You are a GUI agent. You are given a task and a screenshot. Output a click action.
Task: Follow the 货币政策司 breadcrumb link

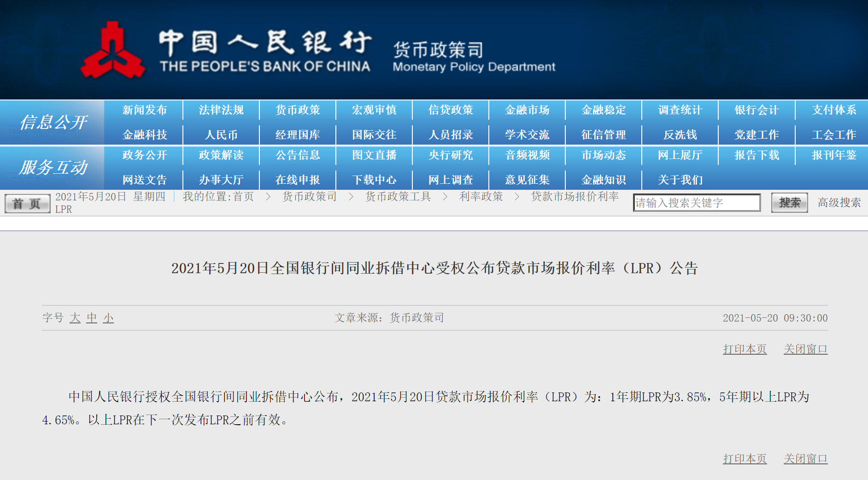310,197
